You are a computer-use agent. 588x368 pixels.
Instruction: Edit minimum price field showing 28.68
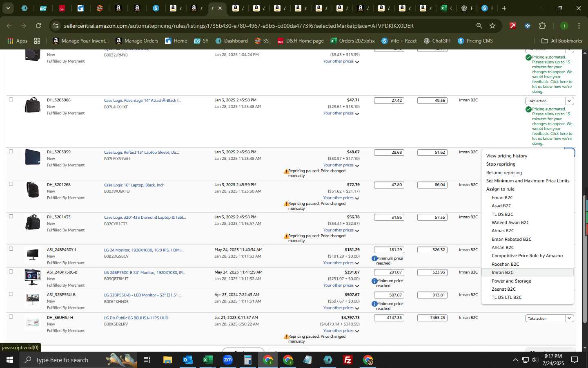389,153
